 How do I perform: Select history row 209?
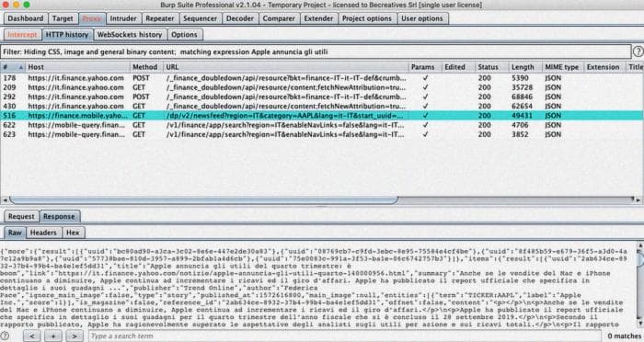(x=321, y=87)
